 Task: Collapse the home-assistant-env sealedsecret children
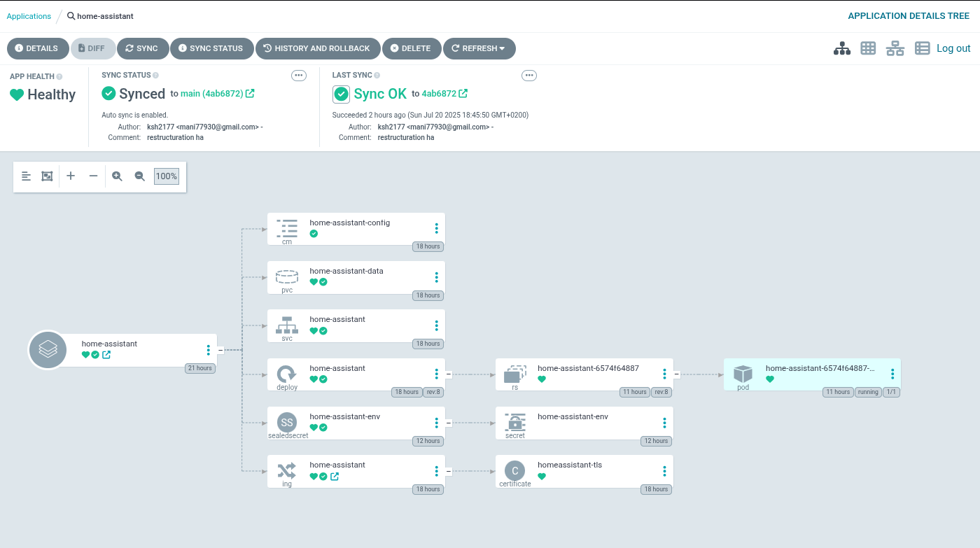click(x=449, y=423)
